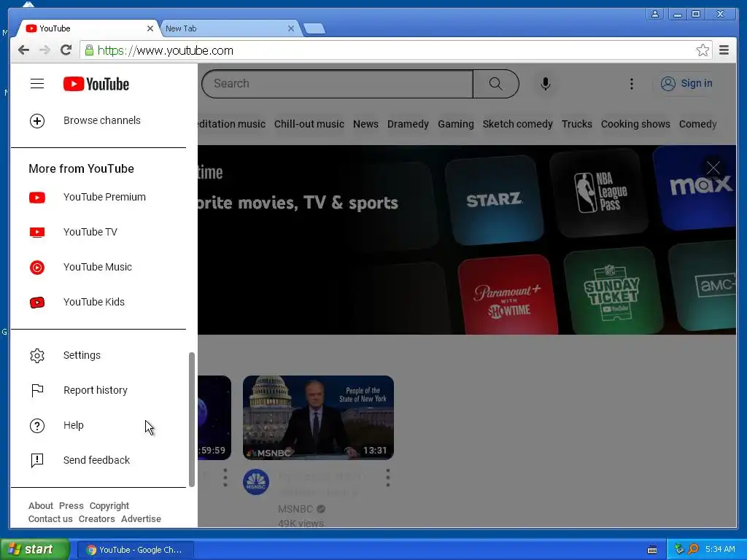Click the NBA League Pass tile

point(599,192)
